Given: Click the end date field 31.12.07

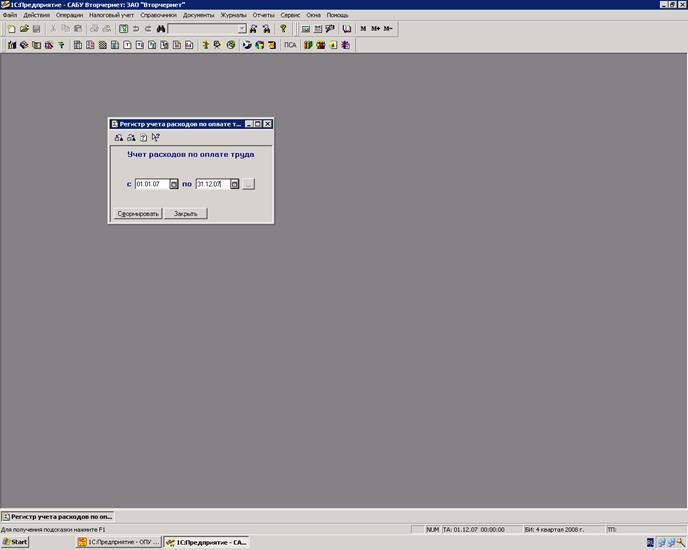Looking at the screenshot, I should tap(213, 184).
